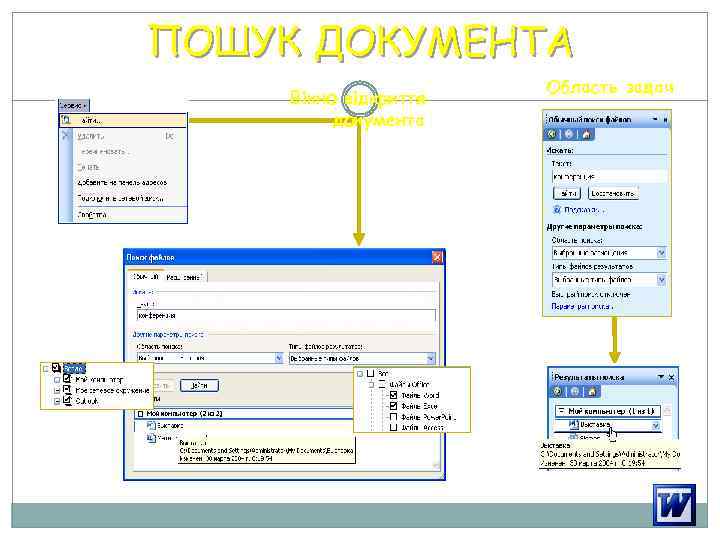Close the search results pane
The width and height of the screenshot is (720, 540).
[671, 377]
